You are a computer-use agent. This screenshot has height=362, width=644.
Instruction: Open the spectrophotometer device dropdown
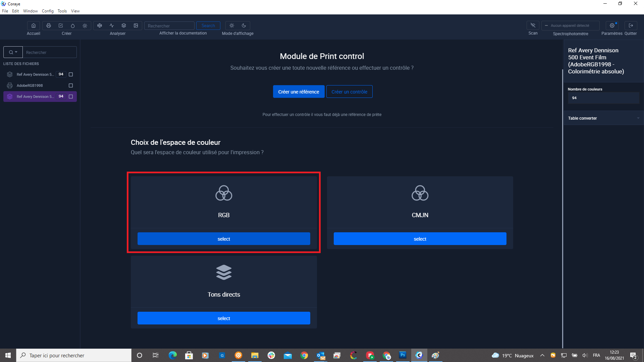coord(570,25)
